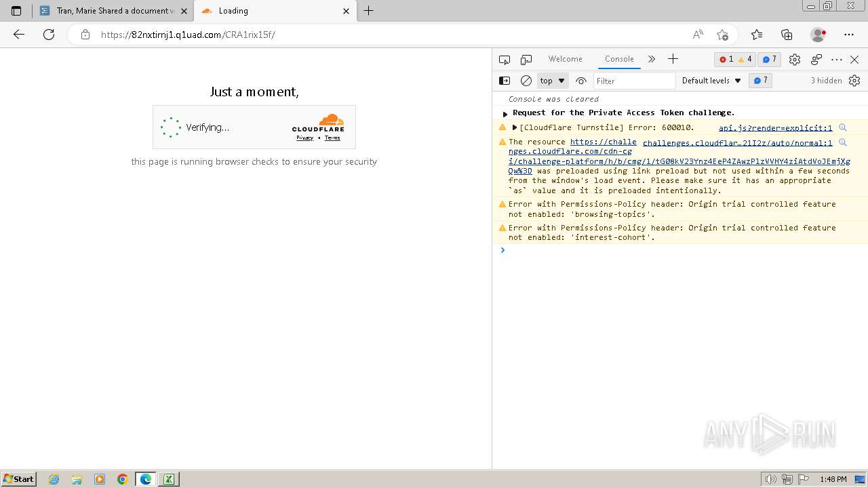
Task: Open Customize and control DevTools menu
Action: (837, 60)
